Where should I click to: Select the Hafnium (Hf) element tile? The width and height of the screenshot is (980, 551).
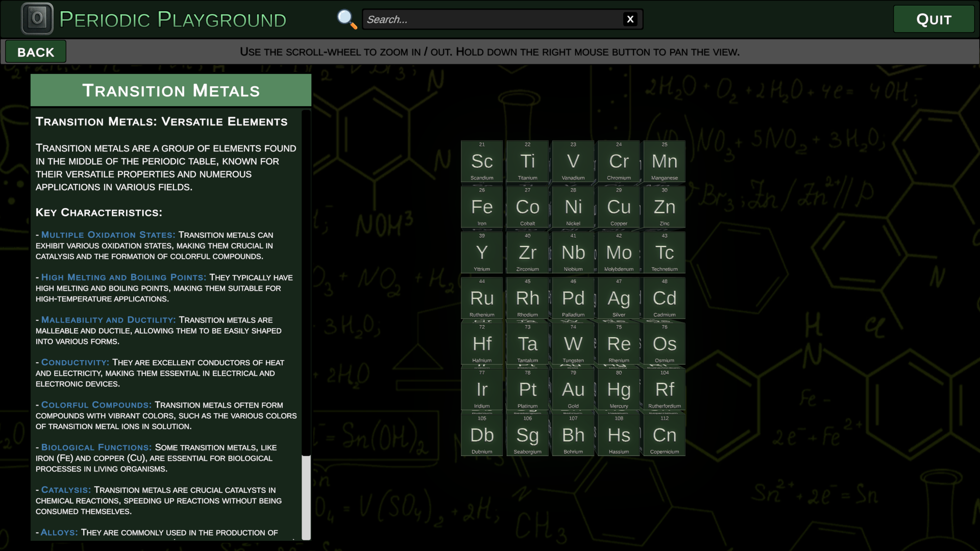click(482, 344)
